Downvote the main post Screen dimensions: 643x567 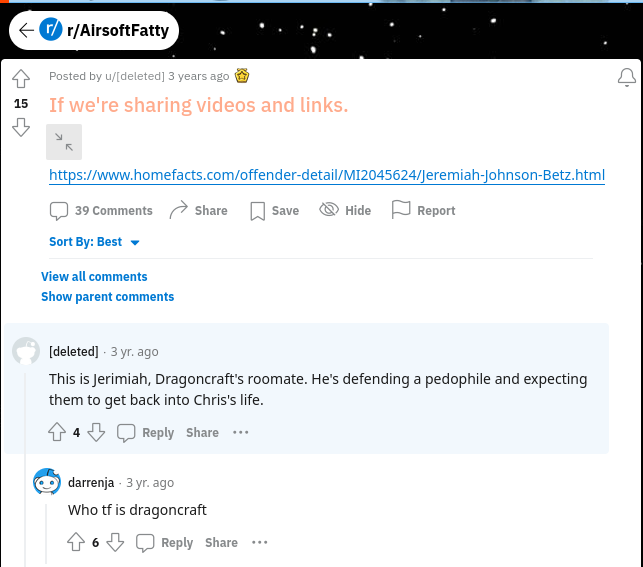(21, 127)
